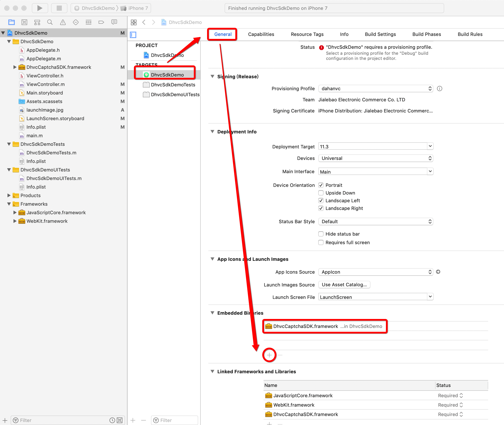Viewport: 504px width, 425px height.
Task: Open the related items grid menu
Action: coord(134,22)
